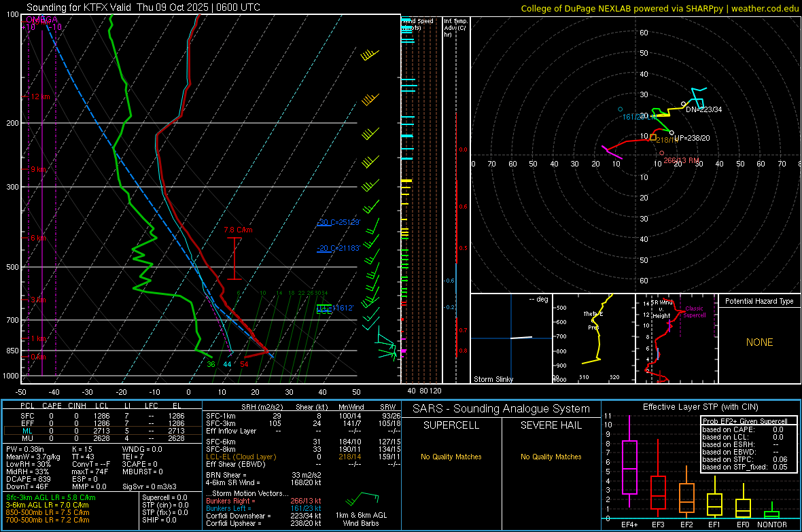Select the based on STPC: 0.06 line
Viewport: 802px width, 532px height.
click(x=745, y=459)
